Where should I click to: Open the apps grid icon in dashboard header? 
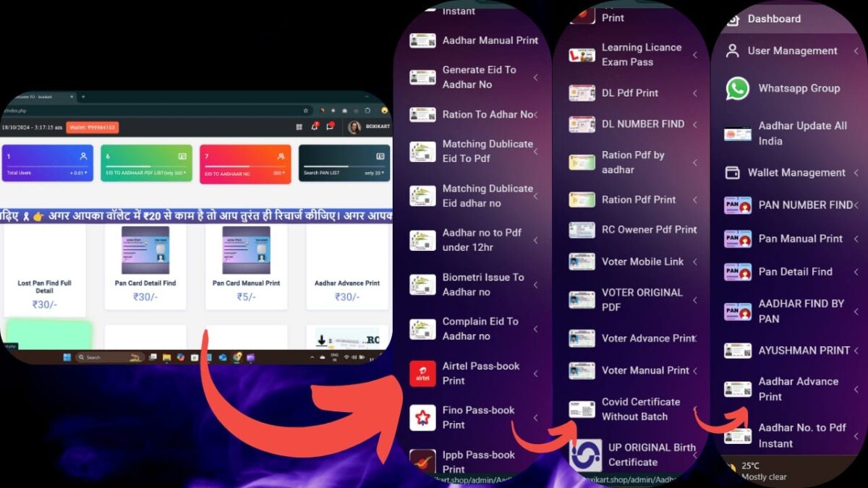tap(299, 127)
